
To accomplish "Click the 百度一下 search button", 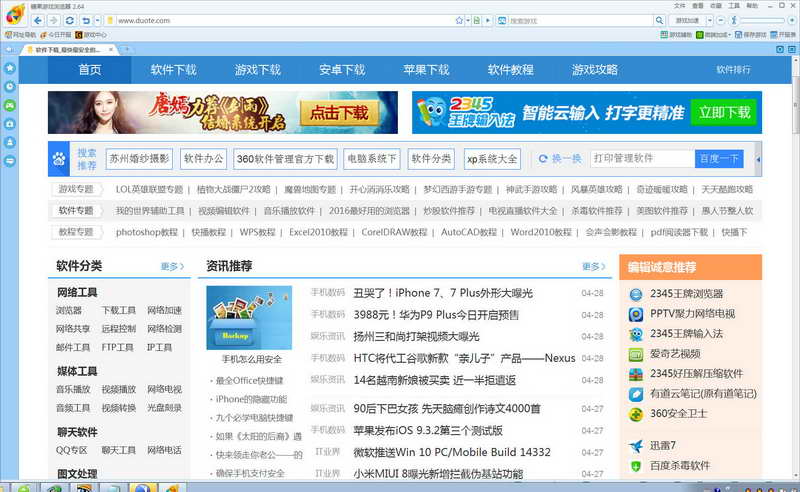I will pos(719,159).
